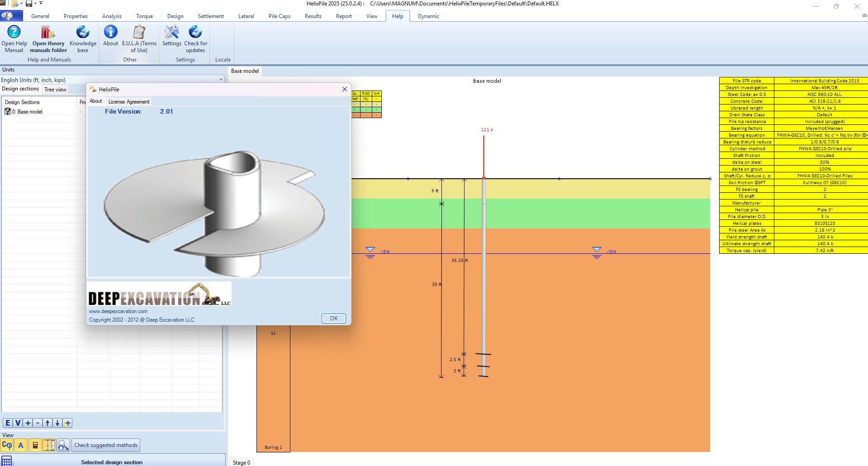This screenshot has width=868, height=466.
Task: Click the Pile STR code table cell
Action: point(747,81)
